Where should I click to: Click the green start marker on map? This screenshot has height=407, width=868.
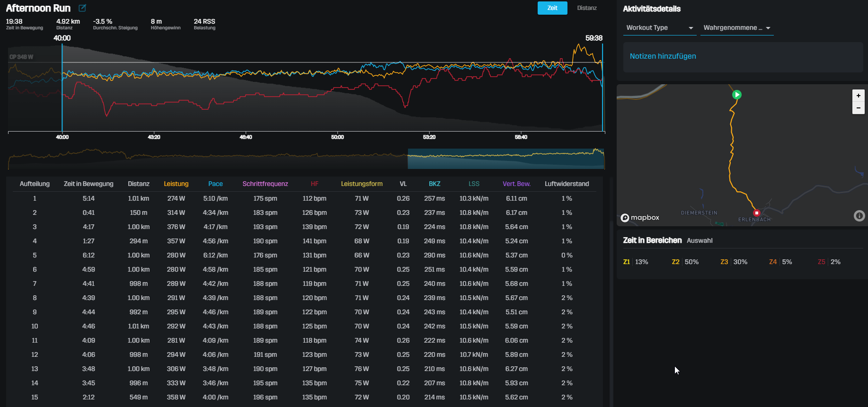(x=737, y=95)
